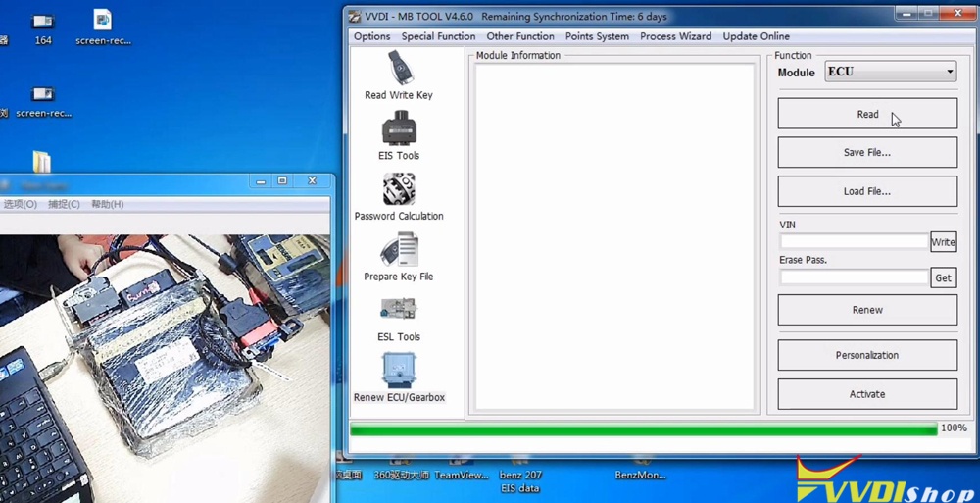Minimize the camera capture window
Viewport: 980px width, 503px height.
tap(261, 180)
